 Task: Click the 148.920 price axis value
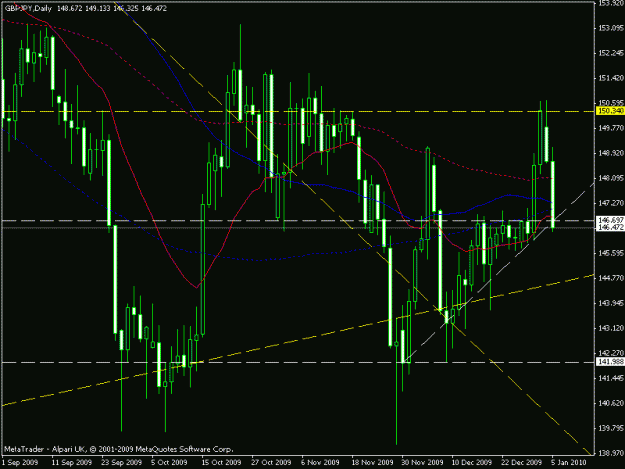(x=611, y=153)
